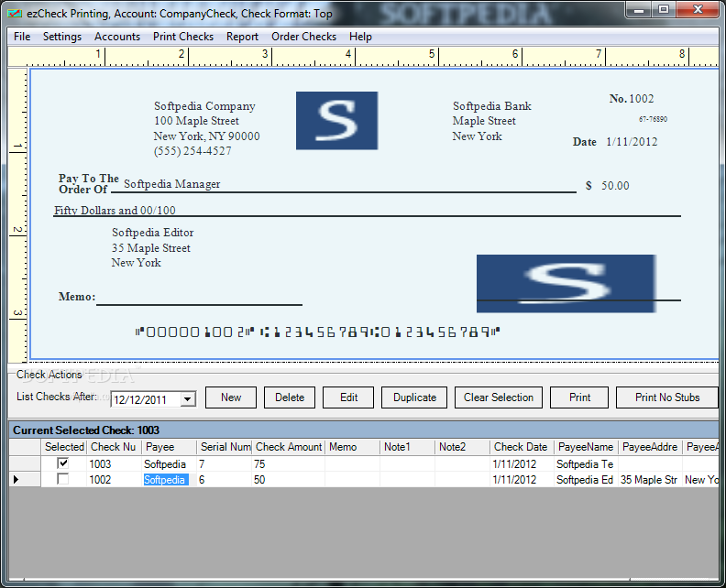This screenshot has height=588, width=726.
Task: Click serial number cell 7
Action: pyautogui.click(x=224, y=463)
